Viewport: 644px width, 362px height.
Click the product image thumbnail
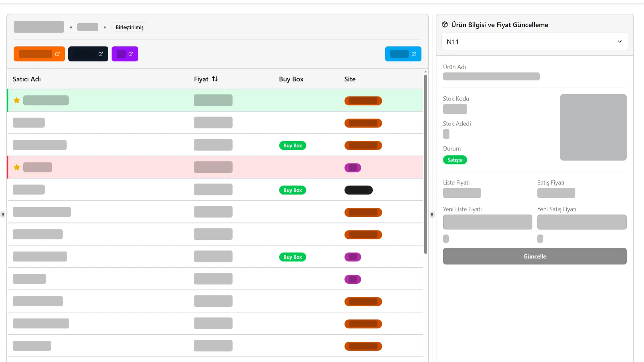tap(593, 127)
